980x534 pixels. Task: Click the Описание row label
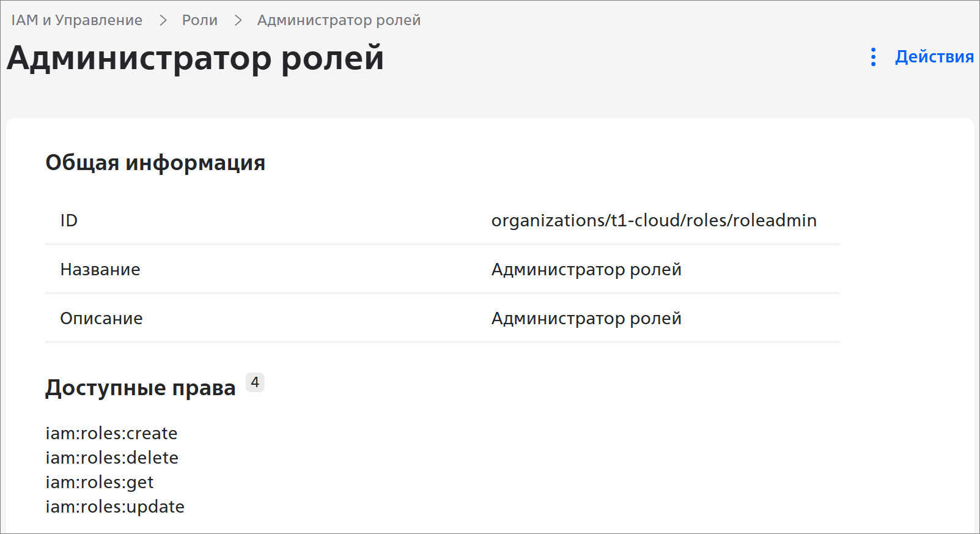coord(101,318)
